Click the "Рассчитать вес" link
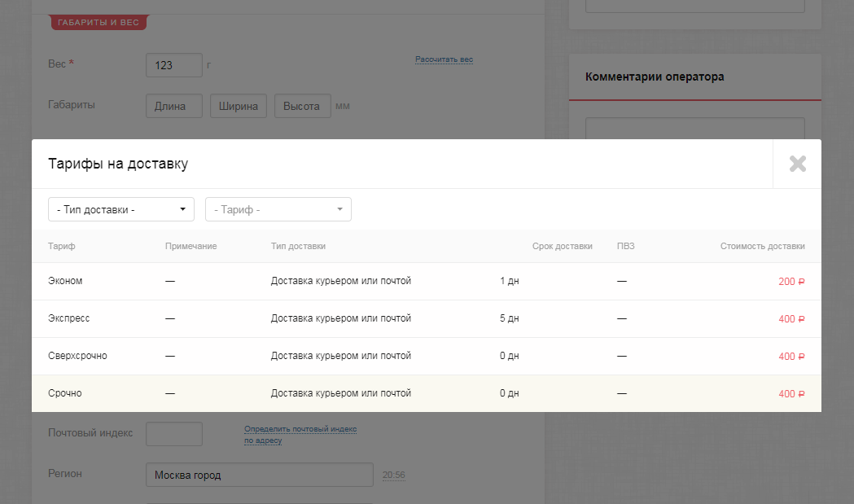This screenshot has height=504, width=854. click(444, 59)
